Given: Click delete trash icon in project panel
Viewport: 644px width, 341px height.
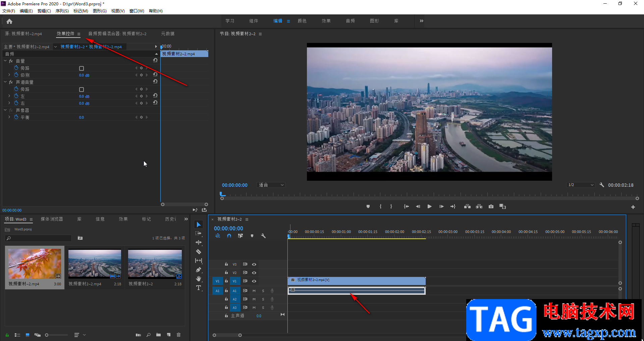Looking at the screenshot, I should coord(178,335).
